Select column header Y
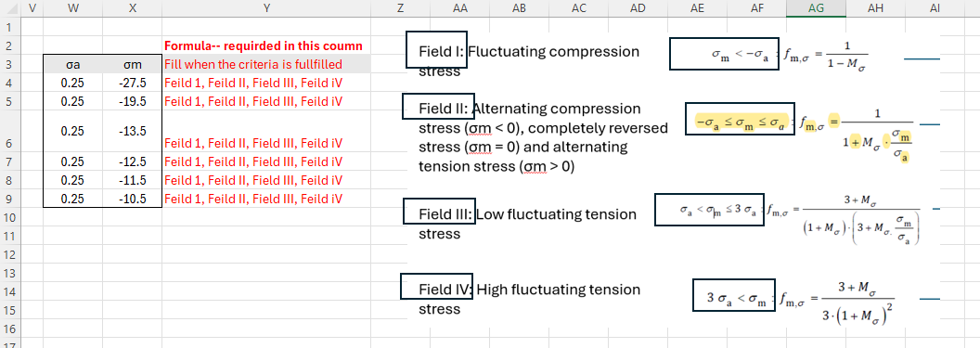Viewport: 980px width, 348px height. [x=267, y=8]
